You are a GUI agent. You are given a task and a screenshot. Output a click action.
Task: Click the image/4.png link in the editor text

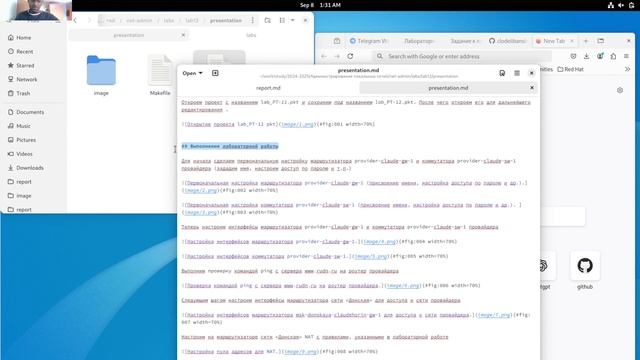[380, 242]
